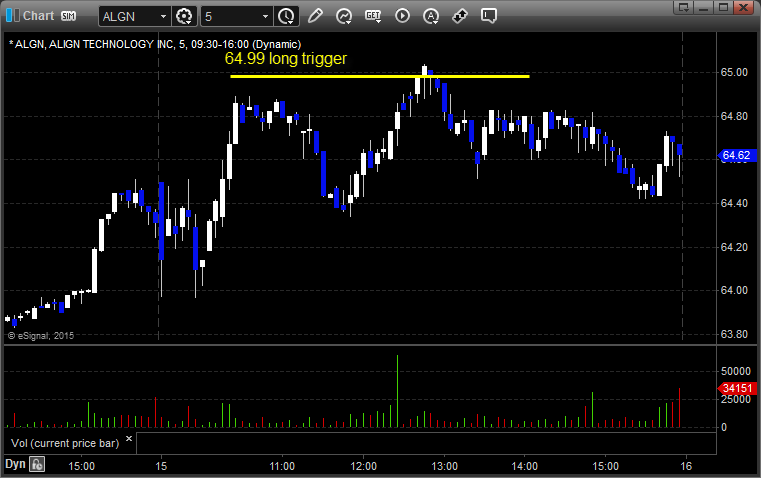761x478 pixels.
Task: Click the 11:00 time axis label
Action: (282, 466)
